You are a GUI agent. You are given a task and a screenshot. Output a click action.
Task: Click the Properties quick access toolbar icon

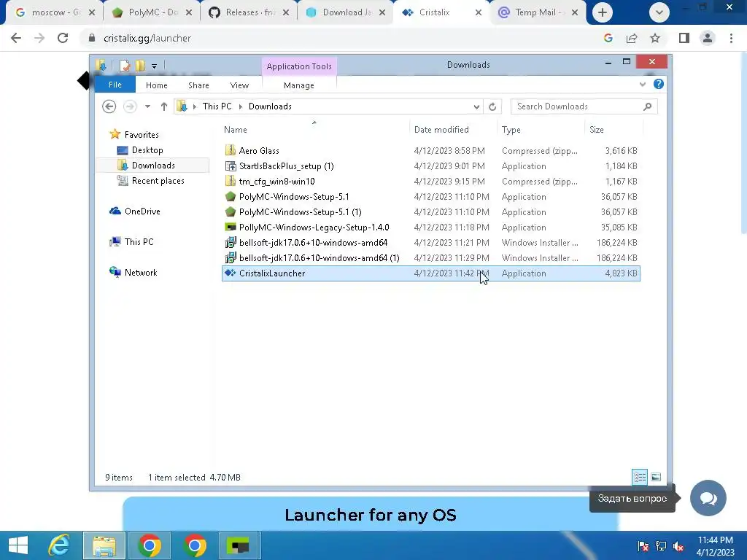tap(125, 66)
